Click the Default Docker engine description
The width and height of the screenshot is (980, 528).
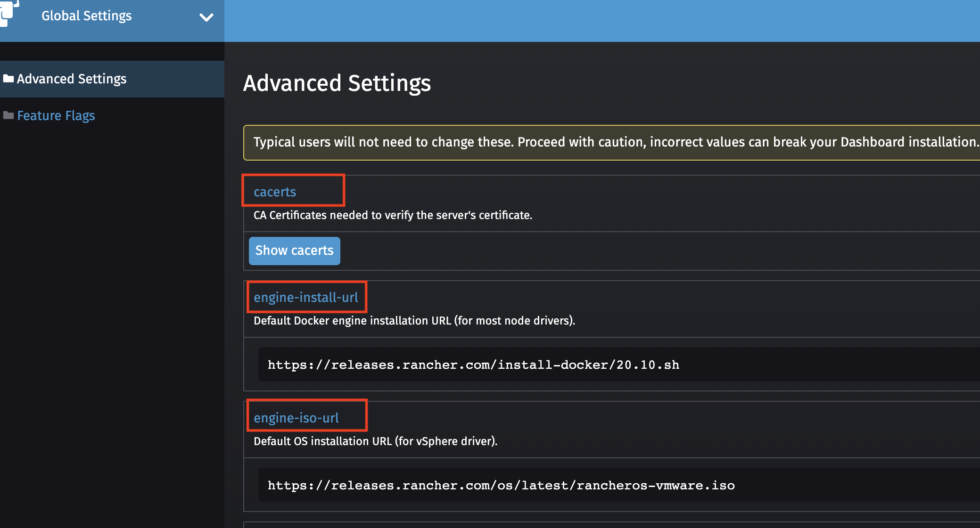point(414,321)
